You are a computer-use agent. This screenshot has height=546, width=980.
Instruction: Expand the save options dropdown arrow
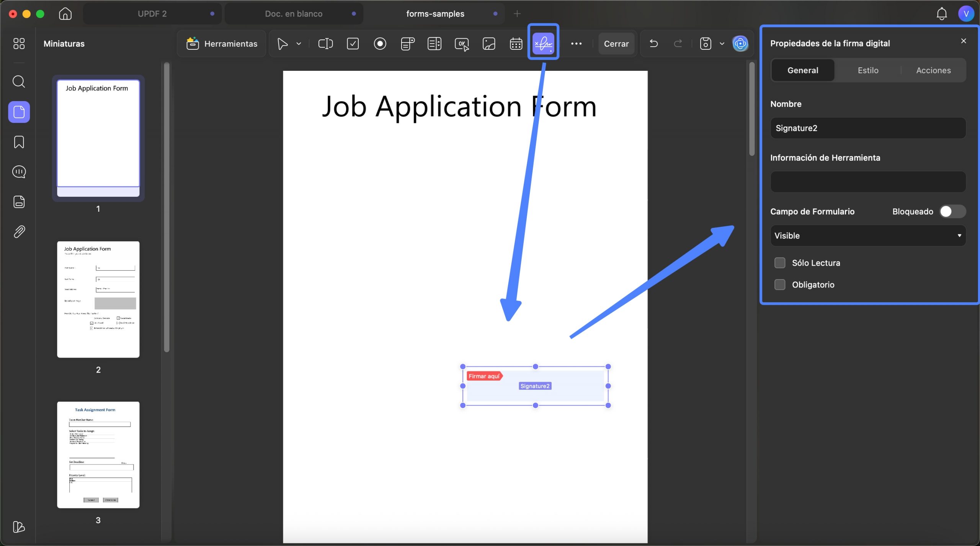click(x=722, y=44)
